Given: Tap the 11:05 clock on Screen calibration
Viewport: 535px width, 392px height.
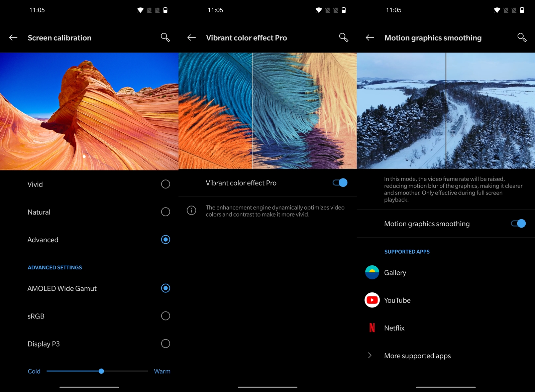Looking at the screenshot, I should [x=37, y=10].
